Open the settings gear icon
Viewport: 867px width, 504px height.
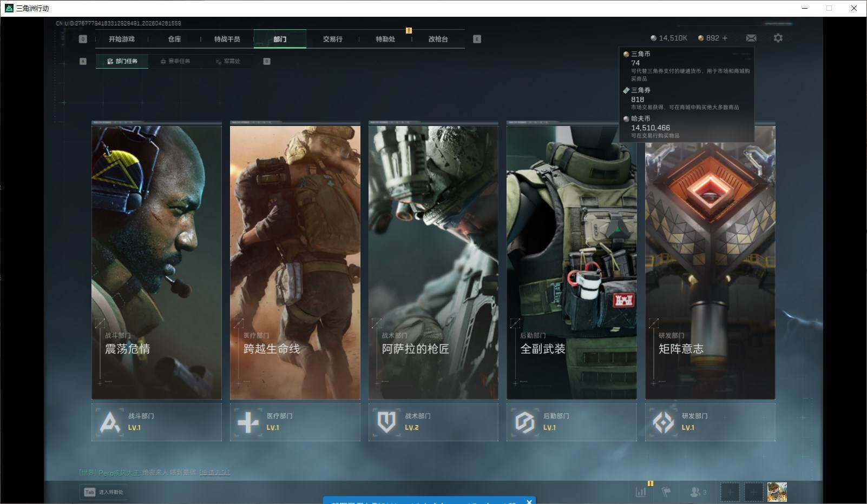pos(778,38)
